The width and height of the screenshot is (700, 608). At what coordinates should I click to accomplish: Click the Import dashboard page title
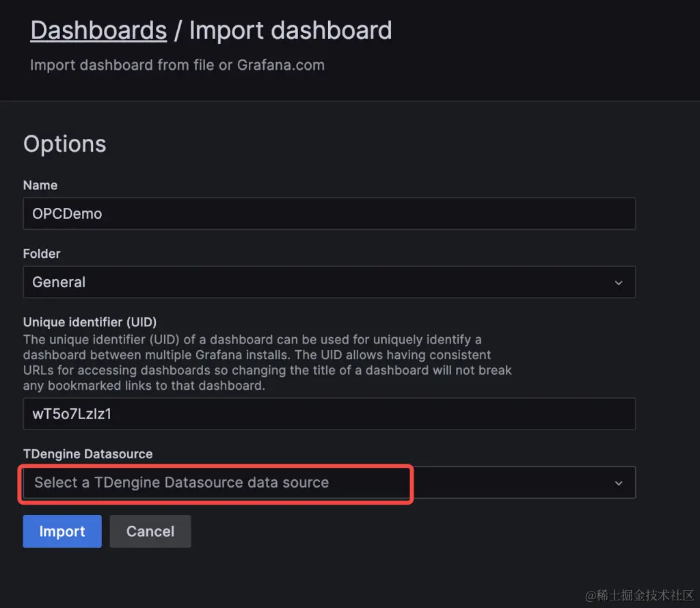[x=290, y=29]
